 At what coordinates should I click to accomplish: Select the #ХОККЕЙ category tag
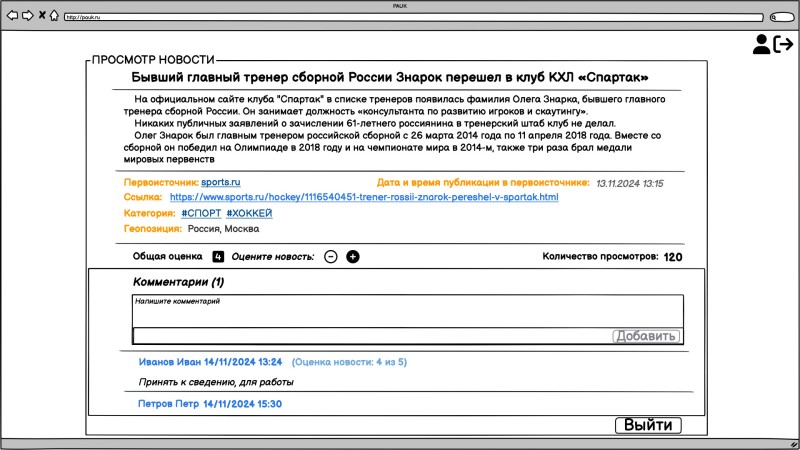pos(249,213)
